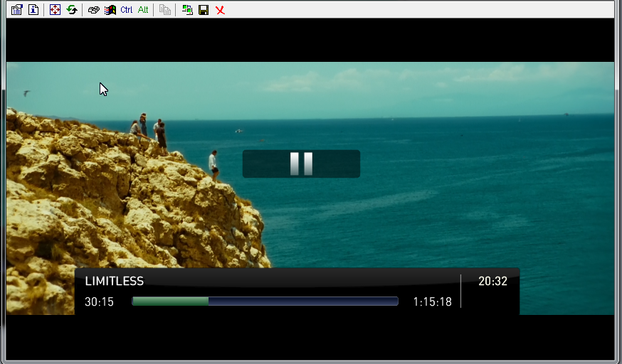Send Ctrl+Alt+Del with the keys icon
This screenshot has width=622, height=364.
(94, 9)
